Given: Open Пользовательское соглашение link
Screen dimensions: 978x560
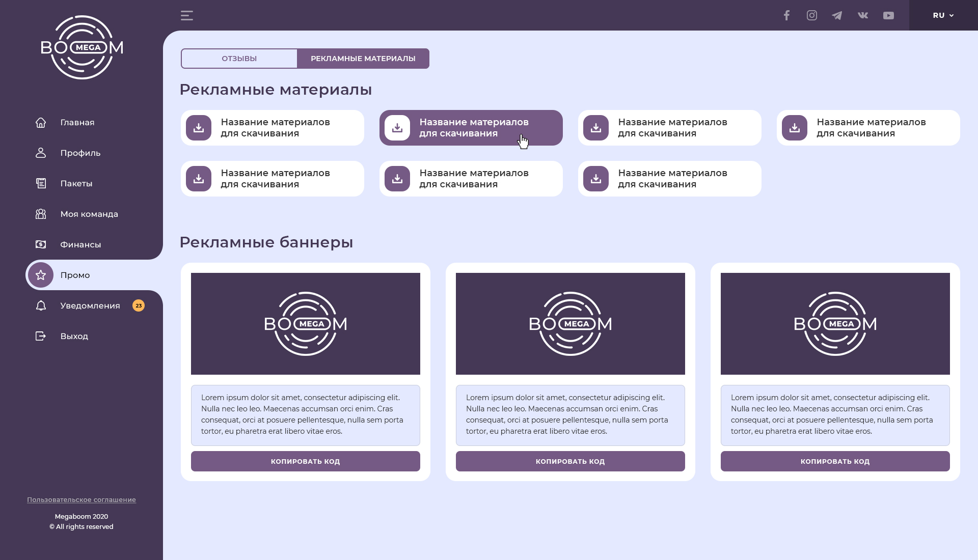Looking at the screenshot, I should (x=81, y=500).
